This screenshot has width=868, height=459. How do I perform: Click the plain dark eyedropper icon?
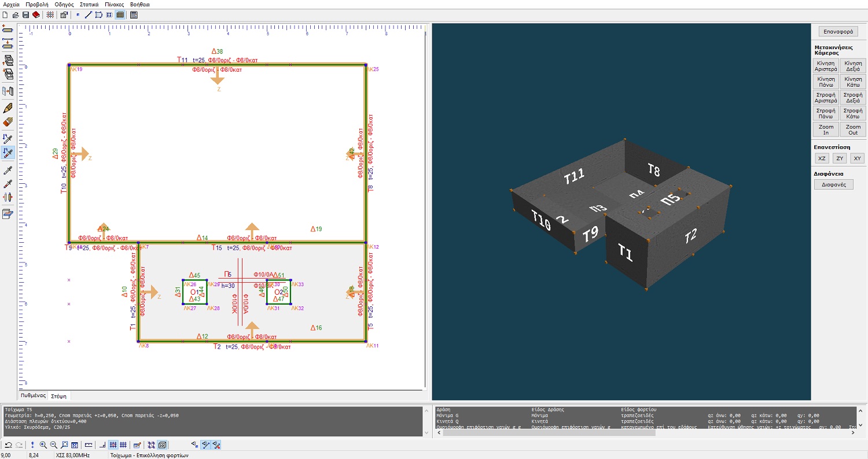pos(8,171)
